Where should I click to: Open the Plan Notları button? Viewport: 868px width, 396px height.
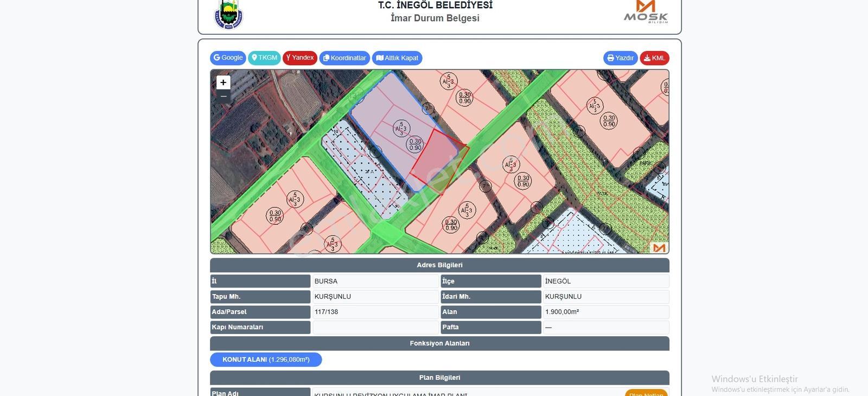click(x=646, y=393)
